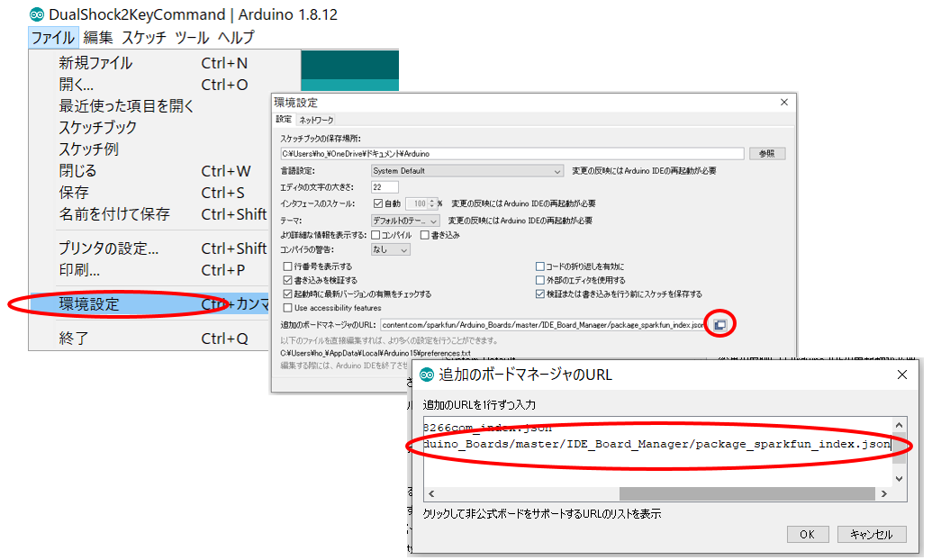This screenshot has height=560, width=932.
Task: Click the board manager URL list icon
Action: click(x=719, y=325)
